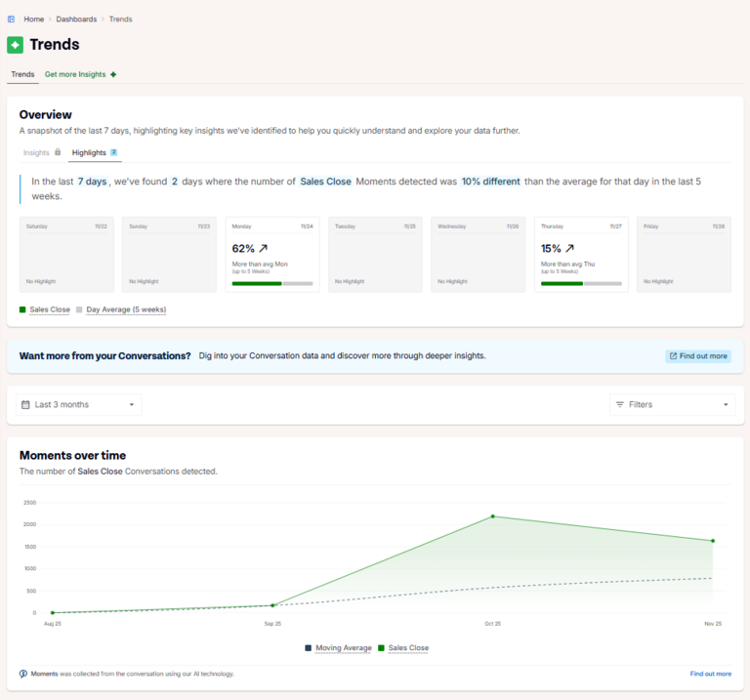Click the info icon beside Moments footnote
The height and width of the screenshot is (700, 750).
tap(23, 674)
